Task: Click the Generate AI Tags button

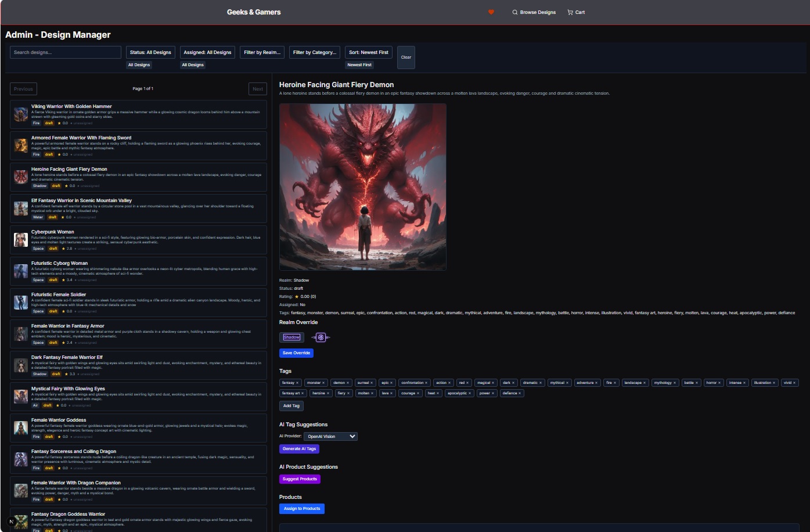Action: [299, 449]
